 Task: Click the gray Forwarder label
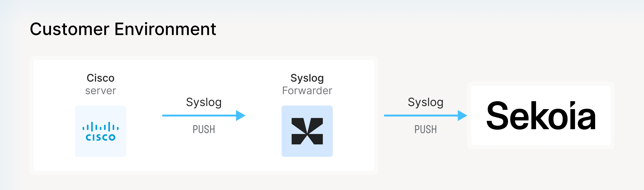[307, 91]
